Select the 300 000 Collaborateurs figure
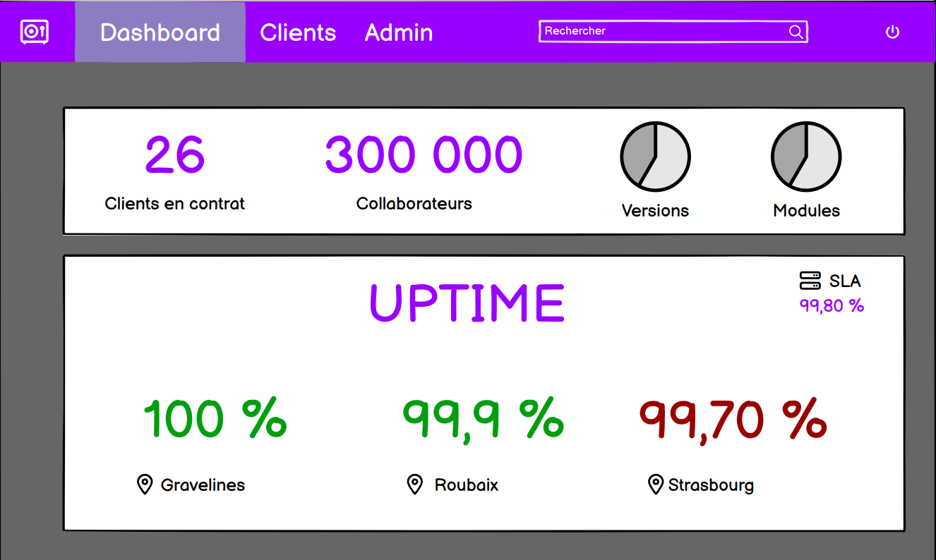The width and height of the screenshot is (936, 560). [x=424, y=155]
